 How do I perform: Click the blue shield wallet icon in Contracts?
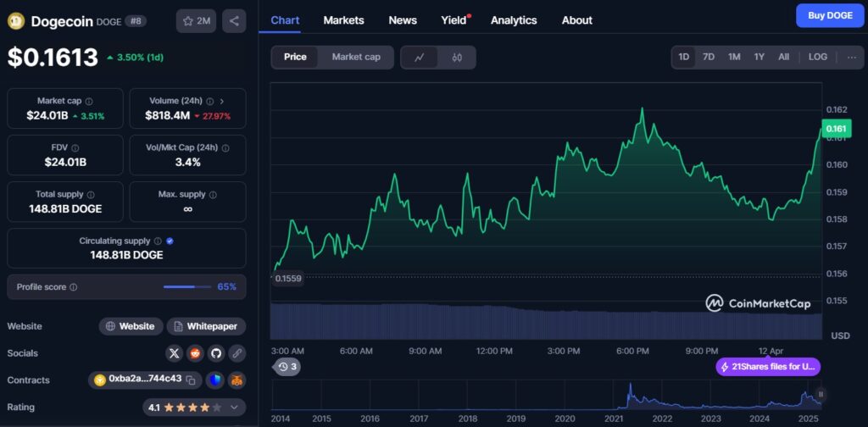coord(214,380)
